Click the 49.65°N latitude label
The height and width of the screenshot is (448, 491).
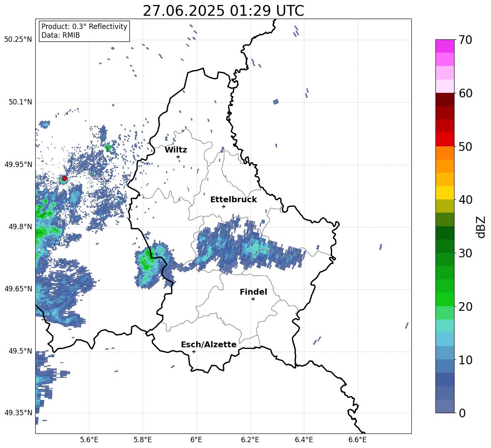coord(18,289)
